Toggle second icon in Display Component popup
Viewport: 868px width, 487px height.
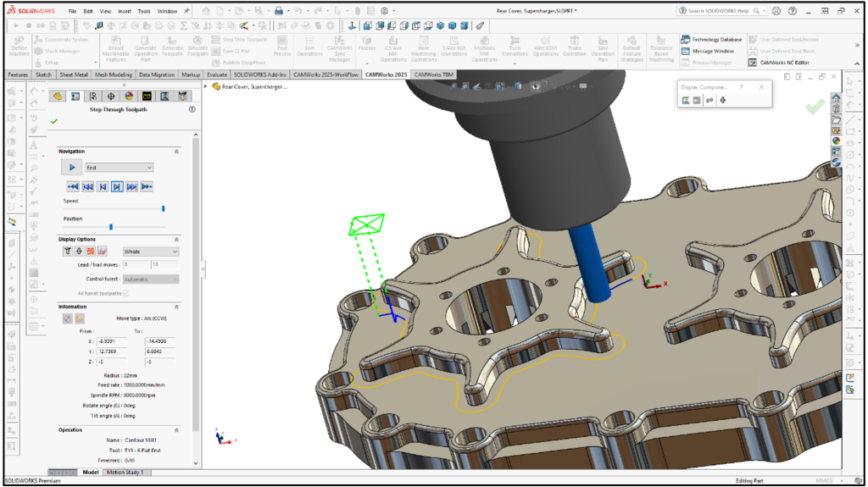point(697,100)
